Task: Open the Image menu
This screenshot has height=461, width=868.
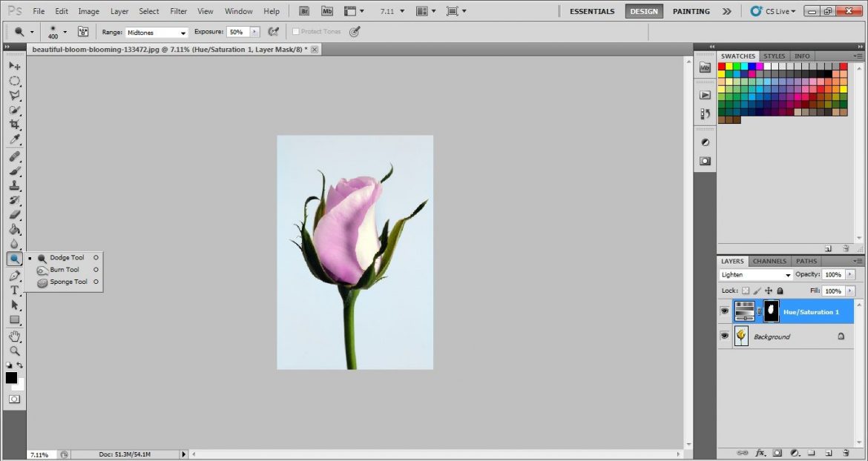Action: 88,11
